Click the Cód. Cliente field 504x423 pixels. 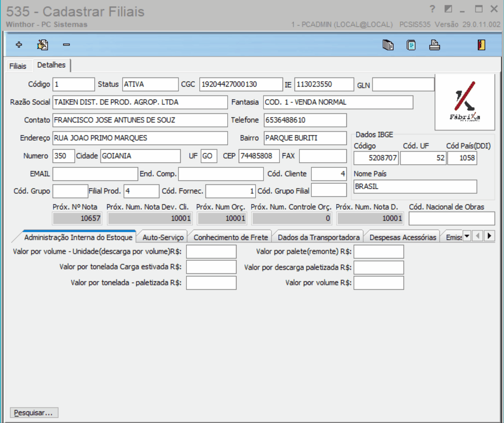click(x=329, y=174)
